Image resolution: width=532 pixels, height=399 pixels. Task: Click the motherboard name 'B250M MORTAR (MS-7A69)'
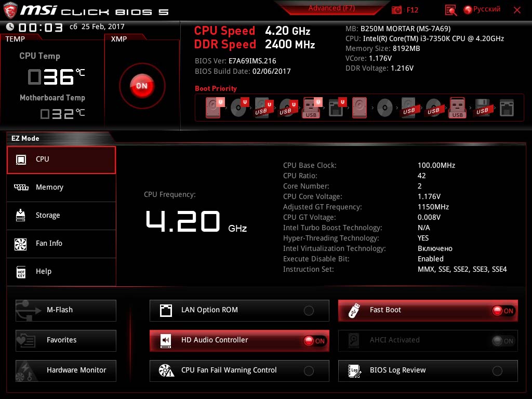(x=405, y=29)
